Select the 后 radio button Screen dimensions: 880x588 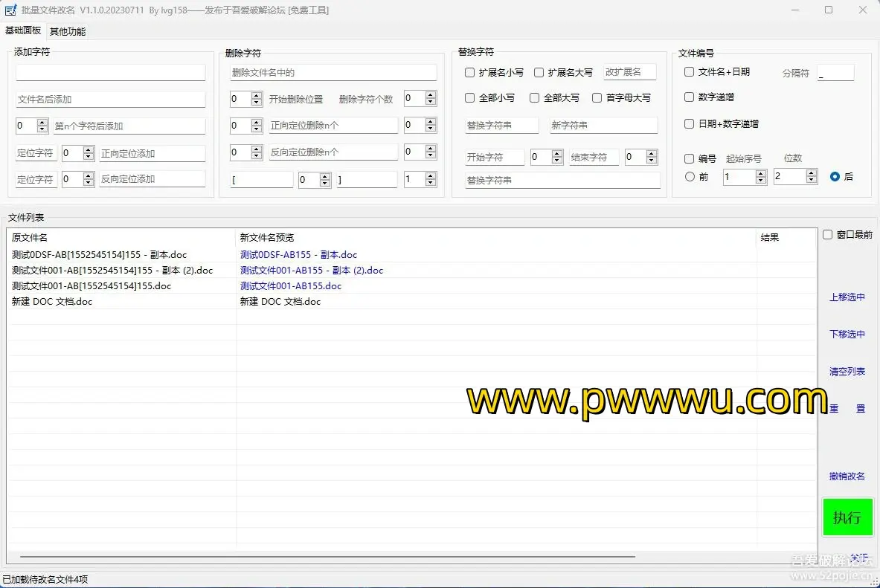point(835,177)
